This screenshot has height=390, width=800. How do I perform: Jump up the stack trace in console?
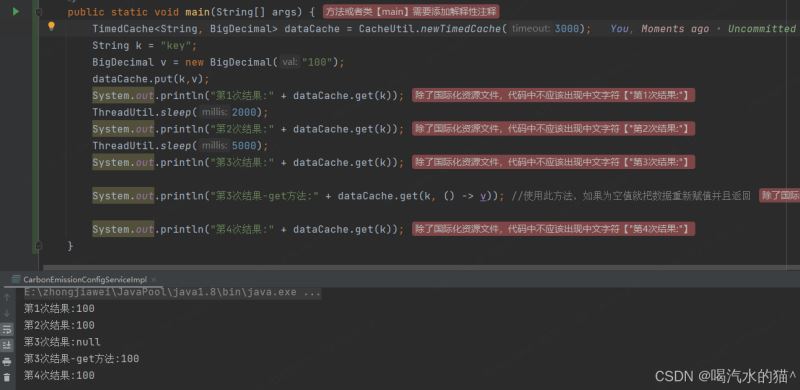7,298
